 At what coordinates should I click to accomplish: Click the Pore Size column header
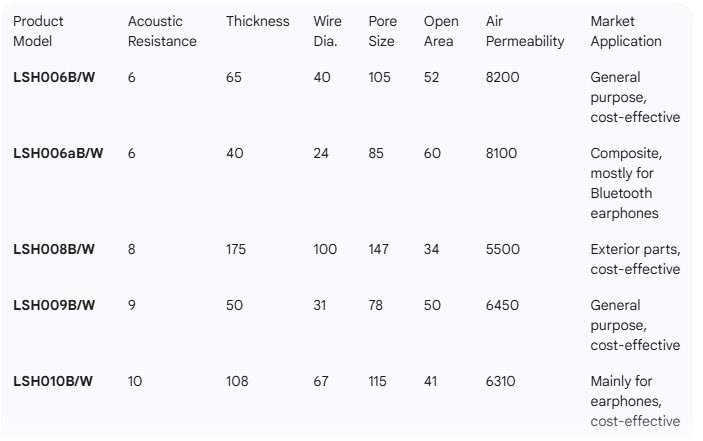point(382,31)
